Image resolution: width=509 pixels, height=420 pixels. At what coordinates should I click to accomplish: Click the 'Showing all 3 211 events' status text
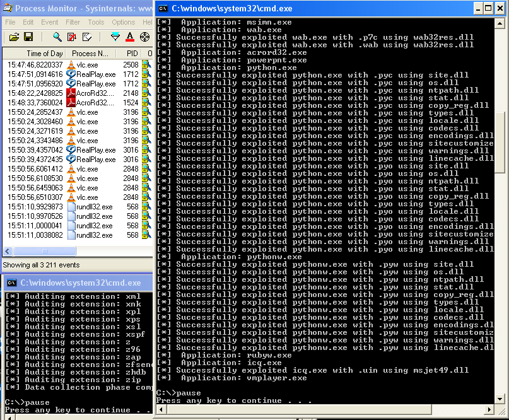[x=41, y=265]
